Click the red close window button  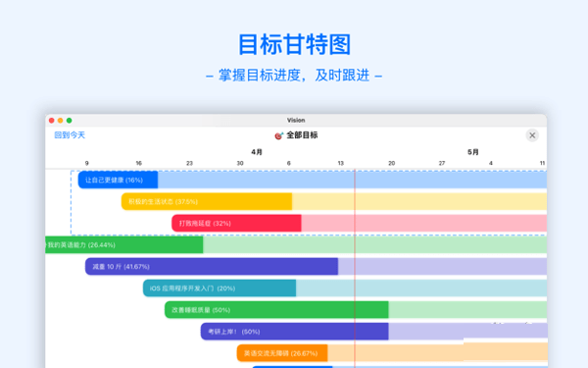[52, 121]
